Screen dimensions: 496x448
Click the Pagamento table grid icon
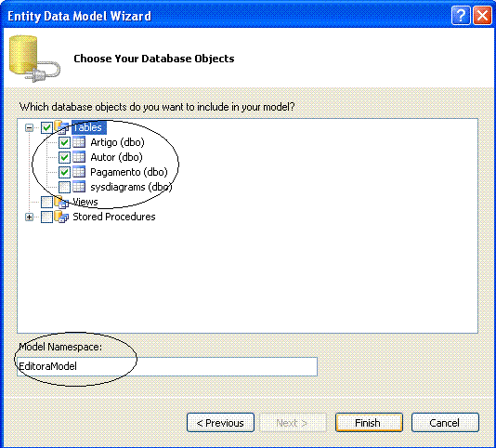(x=79, y=172)
